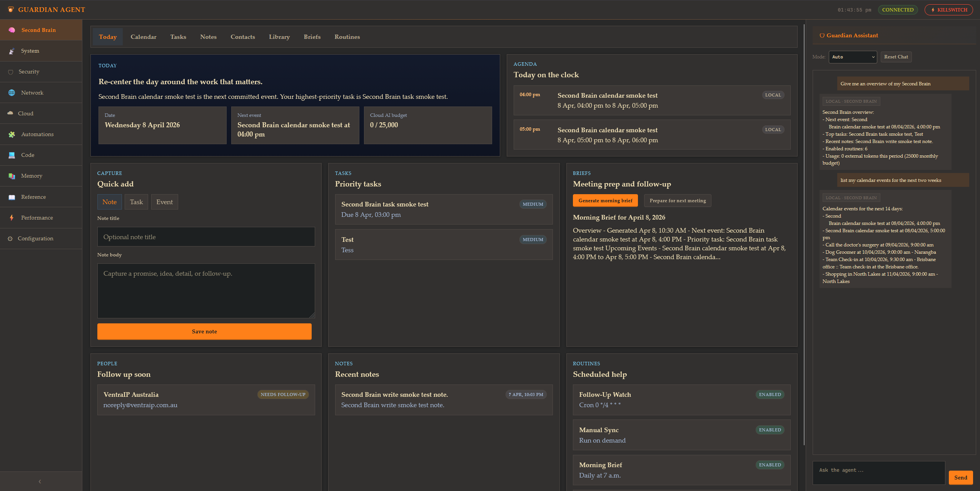Select Event in Quick add
The height and width of the screenshot is (491, 980).
point(164,202)
